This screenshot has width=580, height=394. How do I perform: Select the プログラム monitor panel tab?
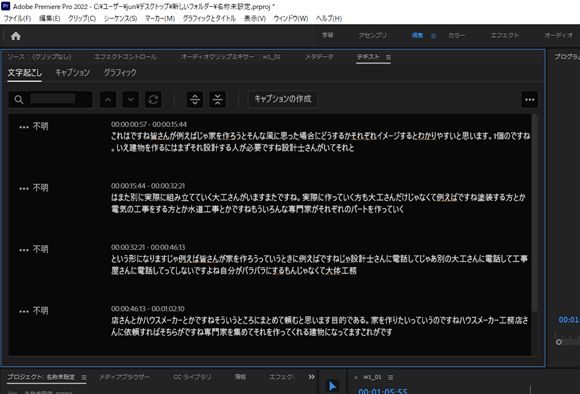pyautogui.click(x=567, y=57)
